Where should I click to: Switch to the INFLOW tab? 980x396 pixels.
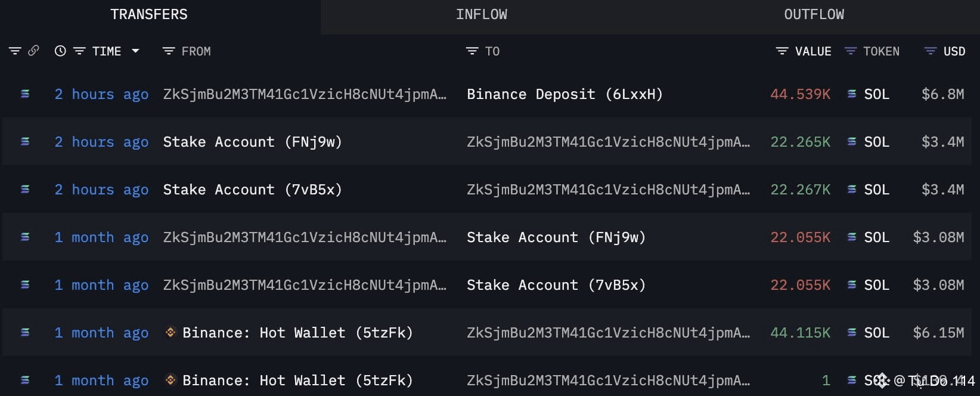482,14
